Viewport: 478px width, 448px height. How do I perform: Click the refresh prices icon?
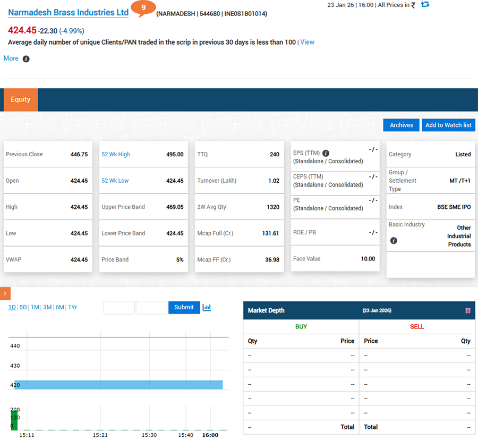click(425, 5)
